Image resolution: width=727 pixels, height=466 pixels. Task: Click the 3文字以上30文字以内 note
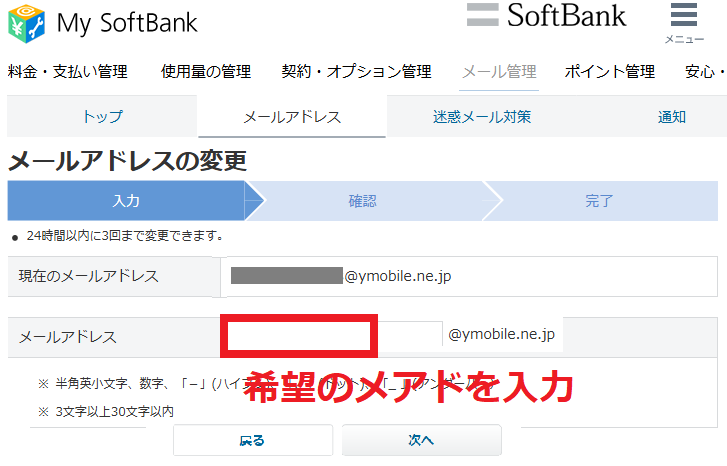114,412
